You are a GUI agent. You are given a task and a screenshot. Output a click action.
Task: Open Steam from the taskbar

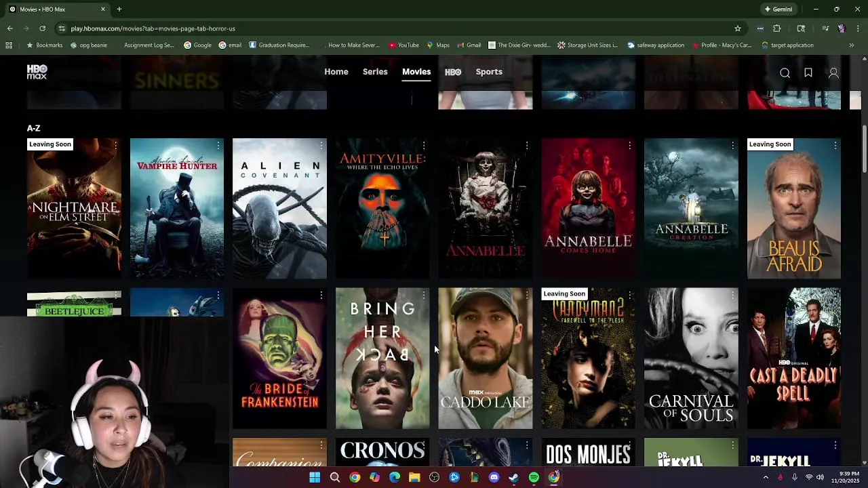(x=514, y=477)
